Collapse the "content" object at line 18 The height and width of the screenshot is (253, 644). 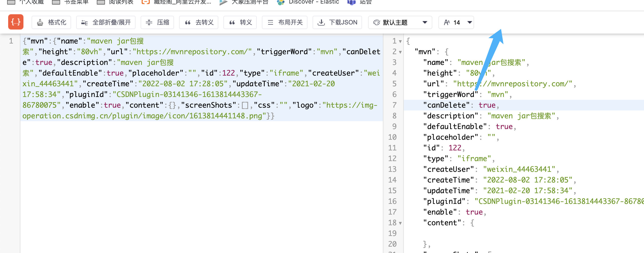tap(400, 223)
